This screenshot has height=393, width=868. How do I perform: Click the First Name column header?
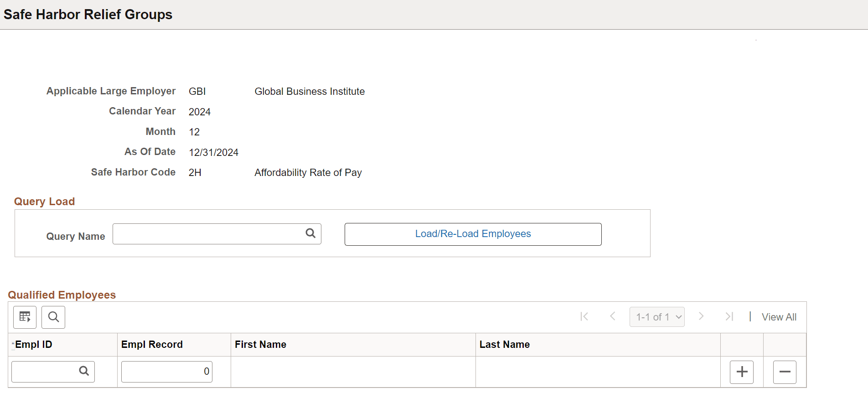(x=260, y=345)
